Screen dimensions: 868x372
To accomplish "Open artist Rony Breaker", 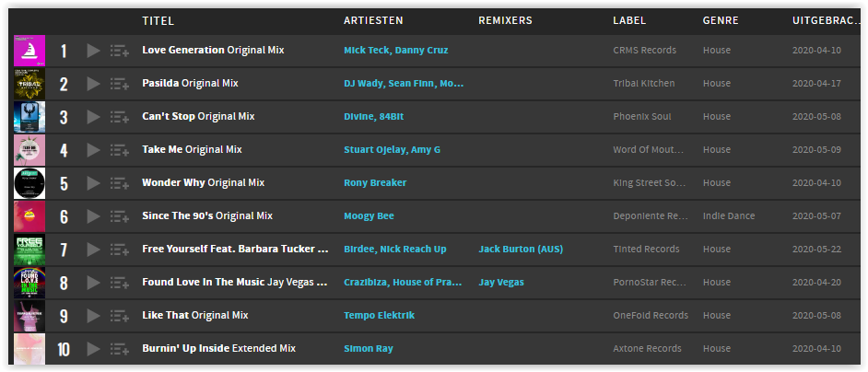I will (375, 182).
